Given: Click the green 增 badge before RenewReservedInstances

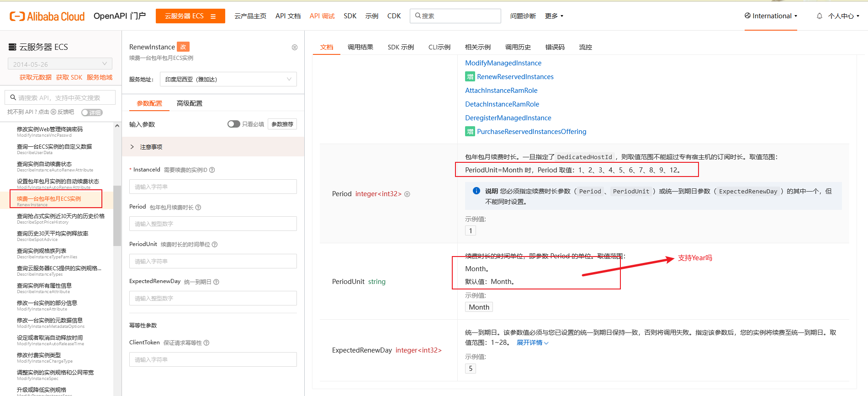Looking at the screenshot, I should tap(470, 77).
